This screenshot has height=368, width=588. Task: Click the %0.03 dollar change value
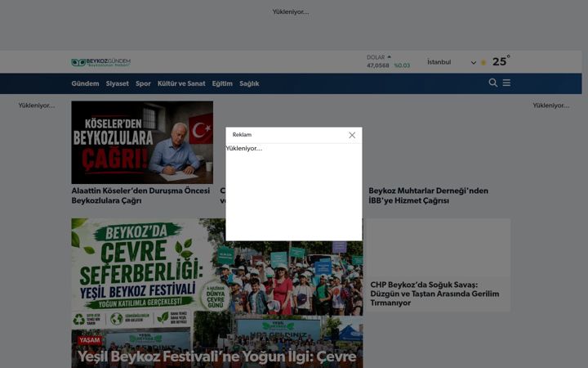402,65
